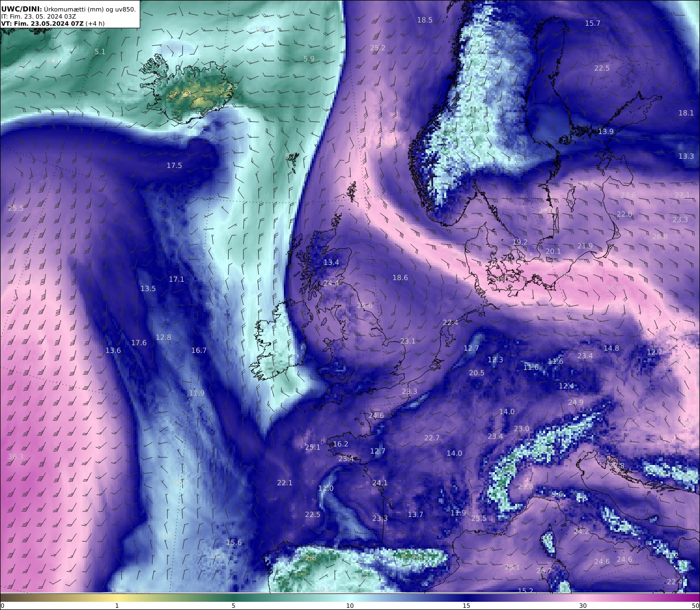Click the 18.1 value label
700x610 pixels.
(686, 113)
